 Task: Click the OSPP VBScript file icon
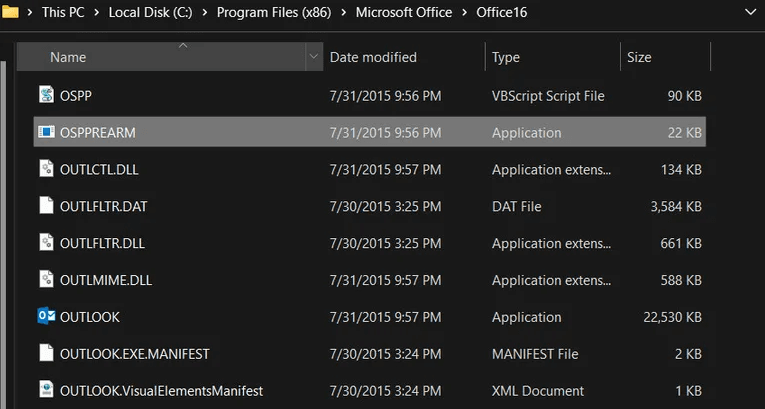pyautogui.click(x=46, y=95)
